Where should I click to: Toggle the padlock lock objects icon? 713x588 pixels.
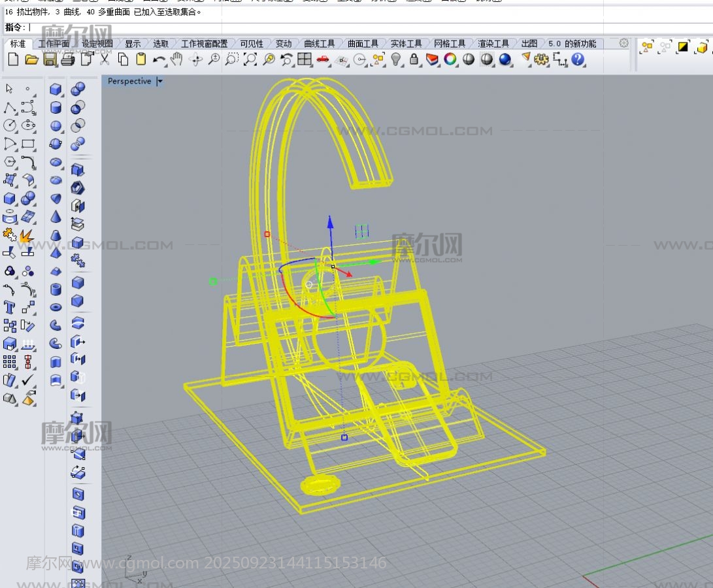(414, 59)
